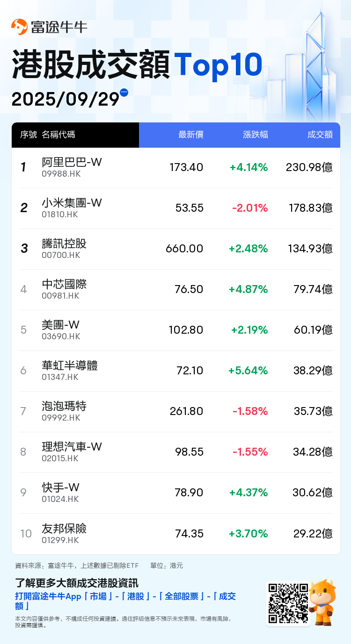The height and width of the screenshot is (644, 351).
Task: Open the 美團-W stock name
Action: pyautogui.click(x=60, y=325)
